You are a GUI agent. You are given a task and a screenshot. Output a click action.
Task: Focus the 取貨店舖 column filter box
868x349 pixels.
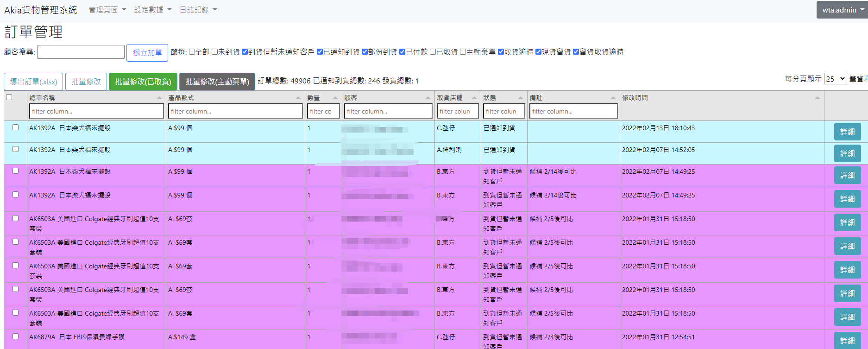[x=458, y=111]
